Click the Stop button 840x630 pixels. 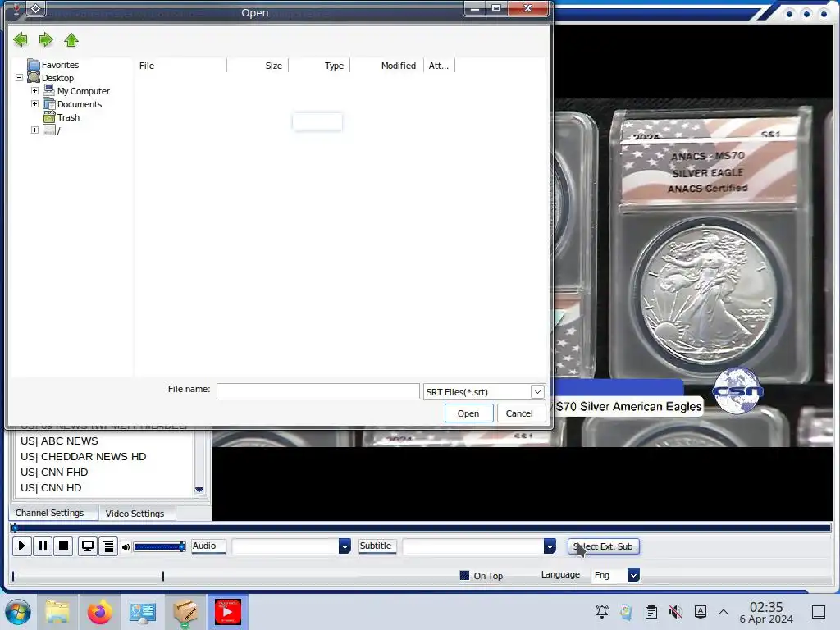[x=63, y=546]
